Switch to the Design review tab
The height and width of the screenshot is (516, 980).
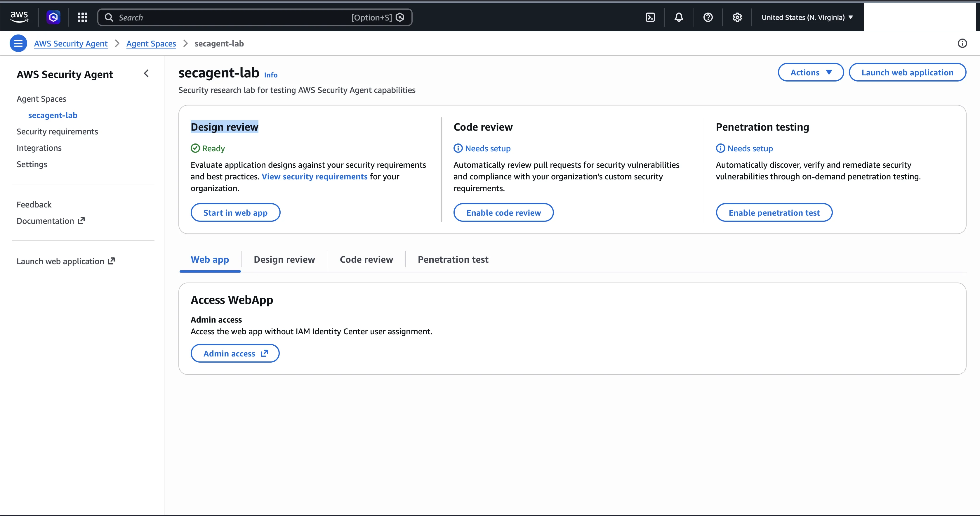pos(284,259)
